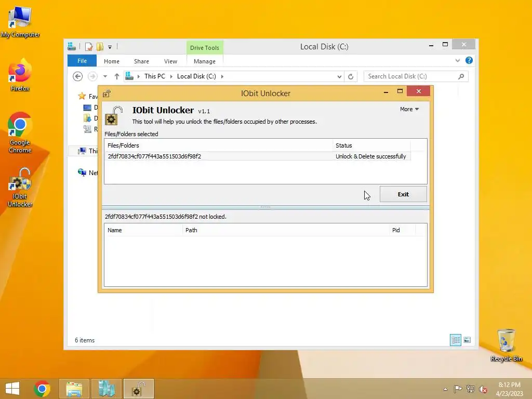532x399 pixels.
Task: Open the Google Chrome desktop shortcut
Action: point(20,133)
